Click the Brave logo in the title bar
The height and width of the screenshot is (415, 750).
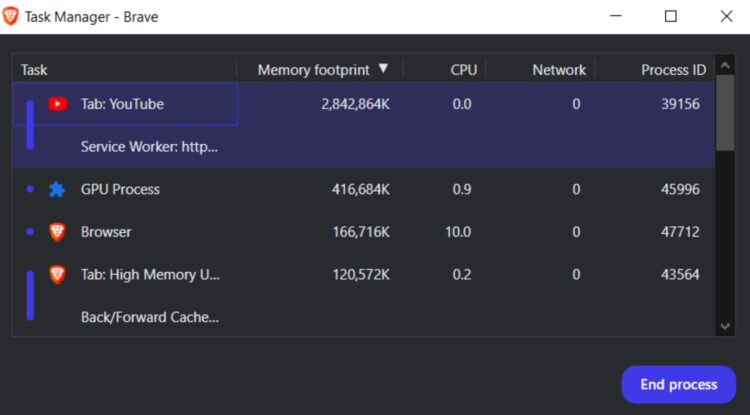(10, 17)
